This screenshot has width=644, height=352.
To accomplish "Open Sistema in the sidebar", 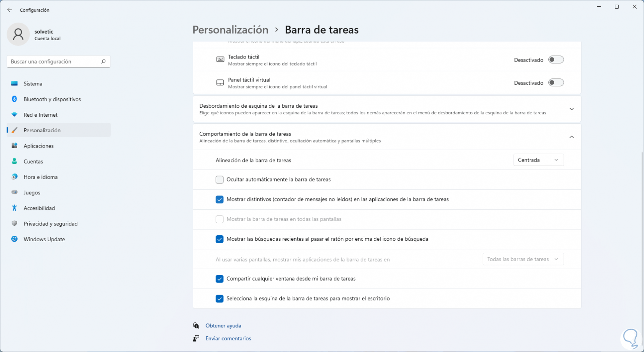I will [33, 84].
